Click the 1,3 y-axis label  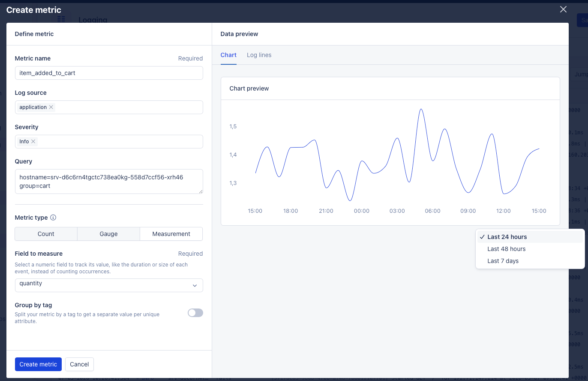tap(233, 183)
